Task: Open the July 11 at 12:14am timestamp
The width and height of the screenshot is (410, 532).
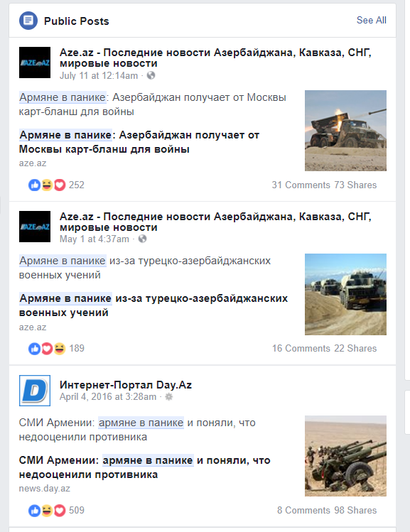Action: (x=99, y=75)
